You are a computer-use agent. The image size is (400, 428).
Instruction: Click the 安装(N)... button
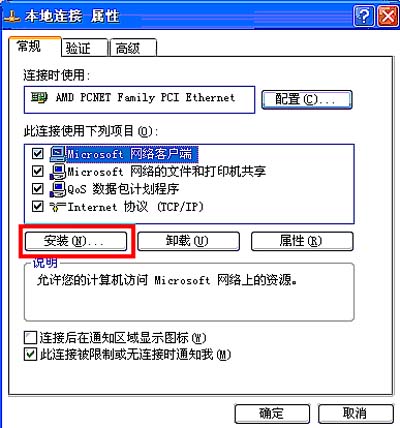click(x=76, y=241)
